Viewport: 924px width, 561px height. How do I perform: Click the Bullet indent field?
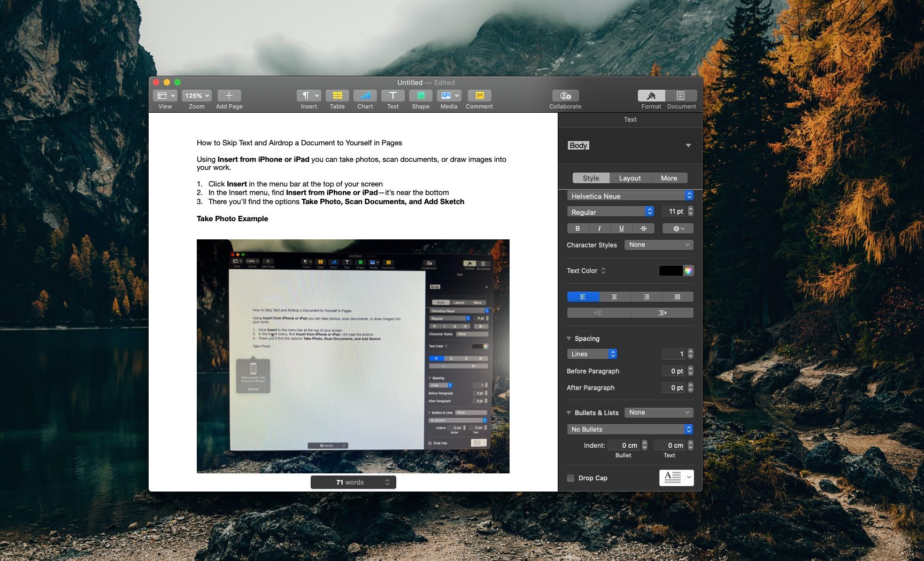tap(623, 445)
